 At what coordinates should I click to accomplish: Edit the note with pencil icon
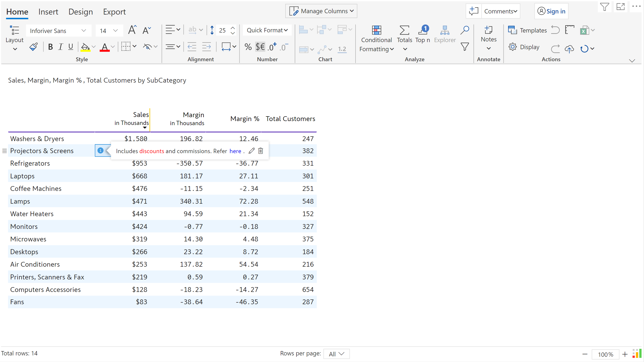point(251,151)
